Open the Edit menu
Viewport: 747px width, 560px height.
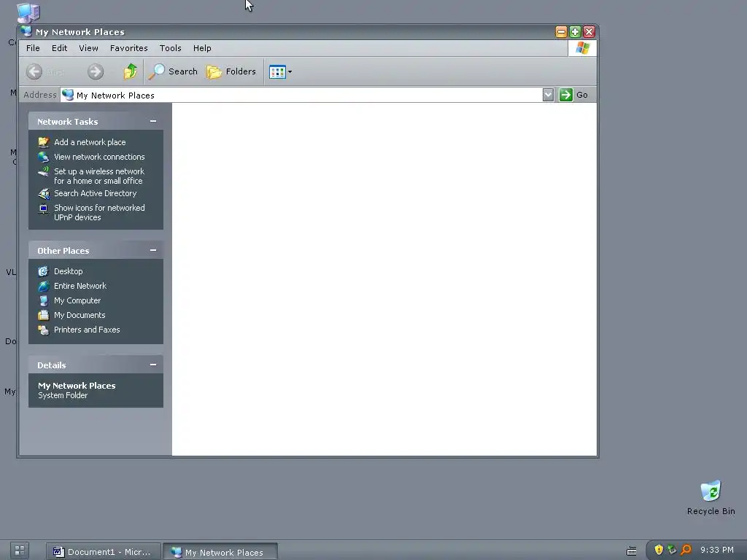(60, 48)
